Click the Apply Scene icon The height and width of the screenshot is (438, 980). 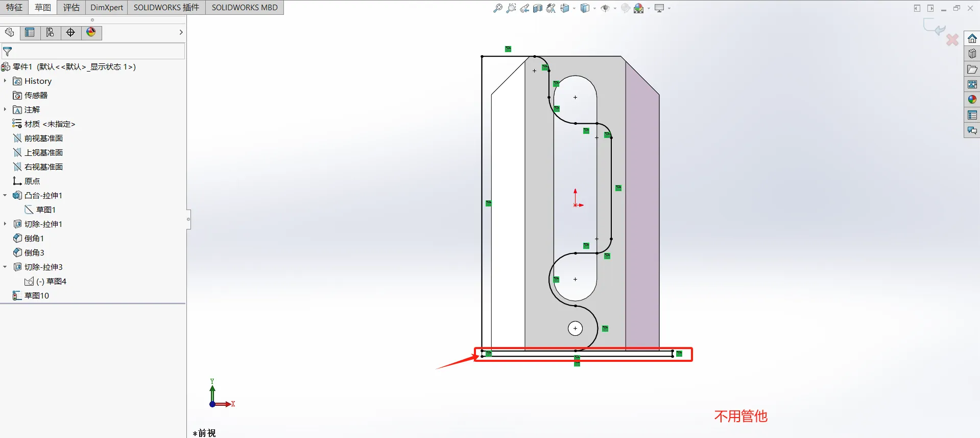pyautogui.click(x=639, y=8)
